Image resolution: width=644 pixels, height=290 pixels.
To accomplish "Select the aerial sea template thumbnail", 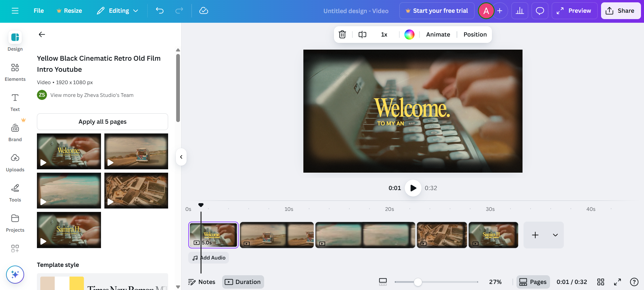I will (x=69, y=190).
